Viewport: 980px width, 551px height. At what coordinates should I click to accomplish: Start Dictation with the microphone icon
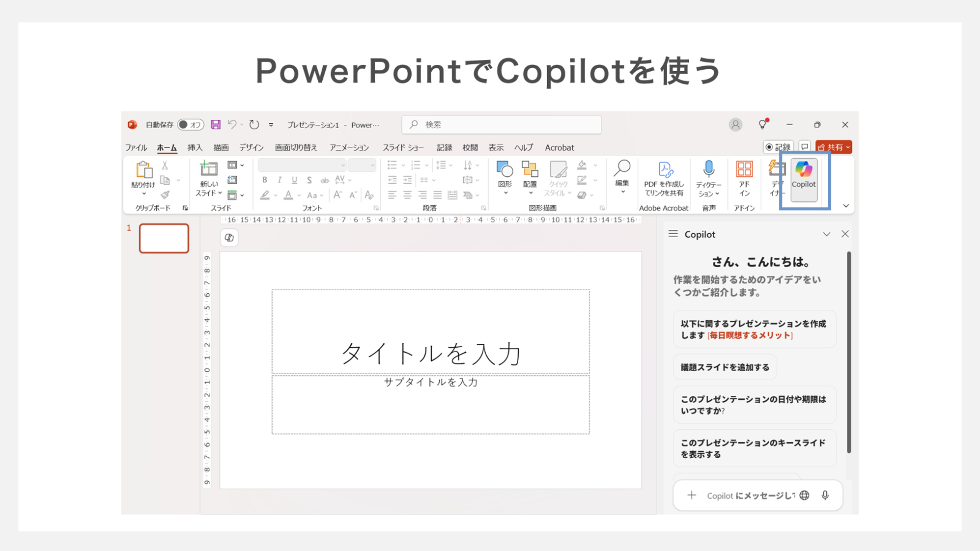click(708, 169)
